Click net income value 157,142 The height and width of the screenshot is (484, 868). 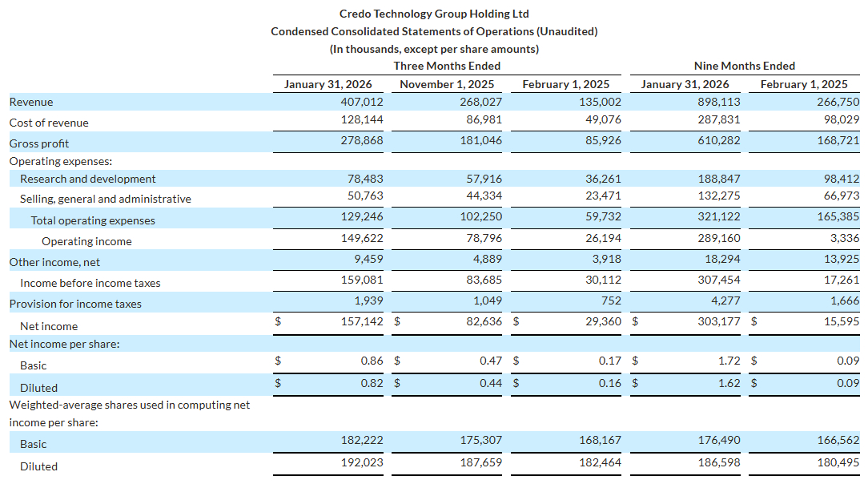pos(361,321)
